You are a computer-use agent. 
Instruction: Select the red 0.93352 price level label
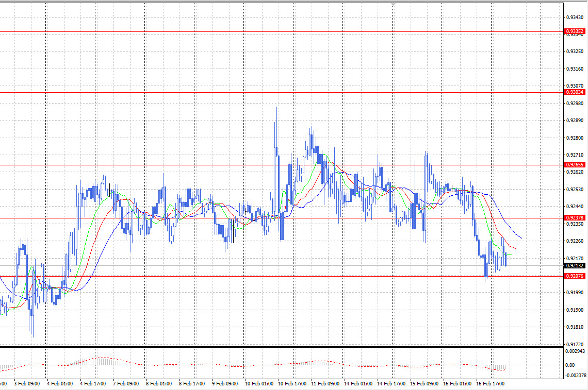coord(575,31)
